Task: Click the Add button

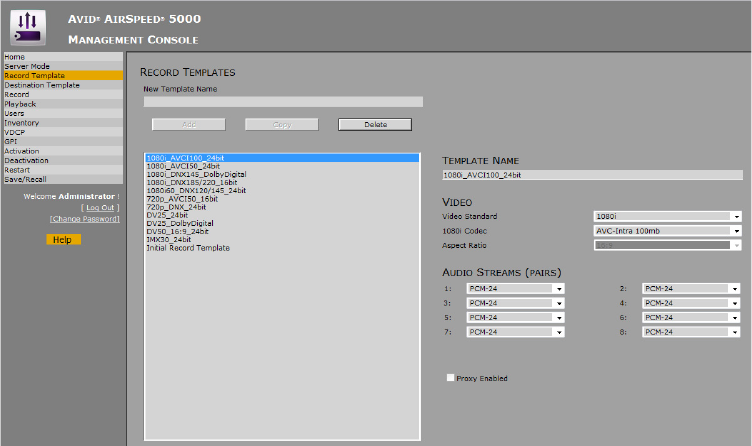Action: (188, 125)
